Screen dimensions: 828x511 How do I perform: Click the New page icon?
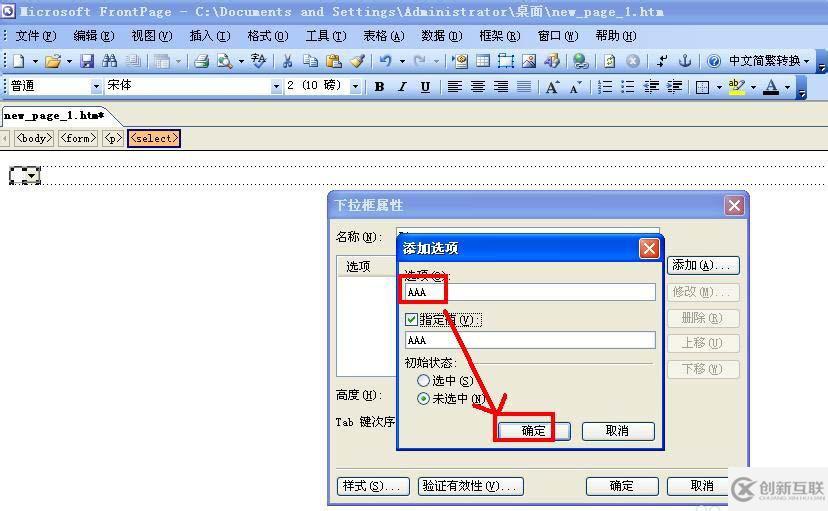click(x=18, y=61)
